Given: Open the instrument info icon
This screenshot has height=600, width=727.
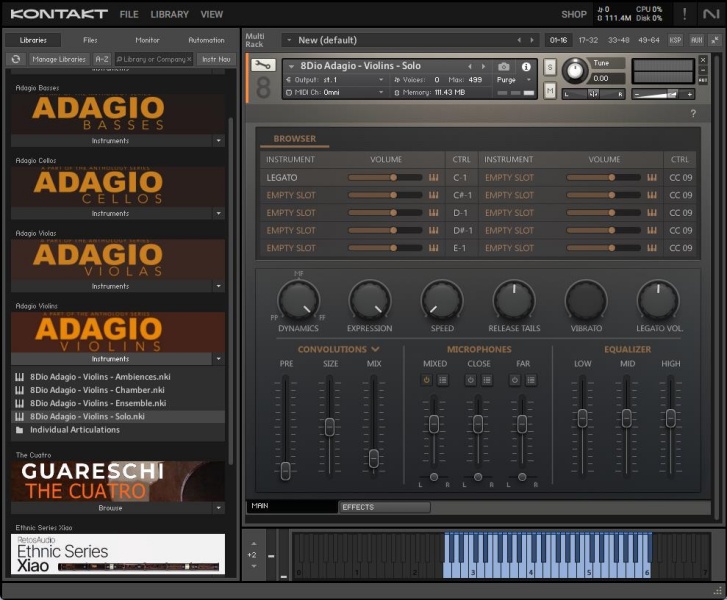Looking at the screenshot, I should [526, 66].
